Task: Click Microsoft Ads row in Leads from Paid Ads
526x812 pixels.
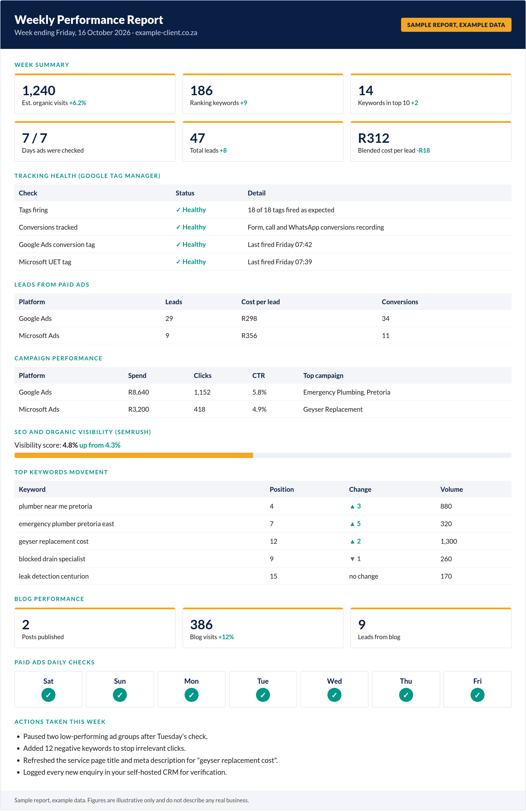Action: (x=263, y=336)
